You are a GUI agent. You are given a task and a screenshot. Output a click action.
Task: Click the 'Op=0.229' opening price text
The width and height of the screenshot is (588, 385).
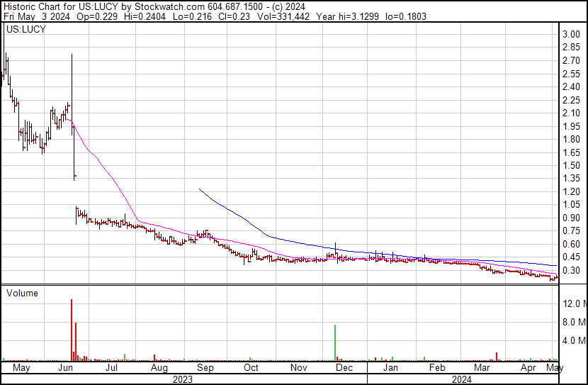click(97, 16)
